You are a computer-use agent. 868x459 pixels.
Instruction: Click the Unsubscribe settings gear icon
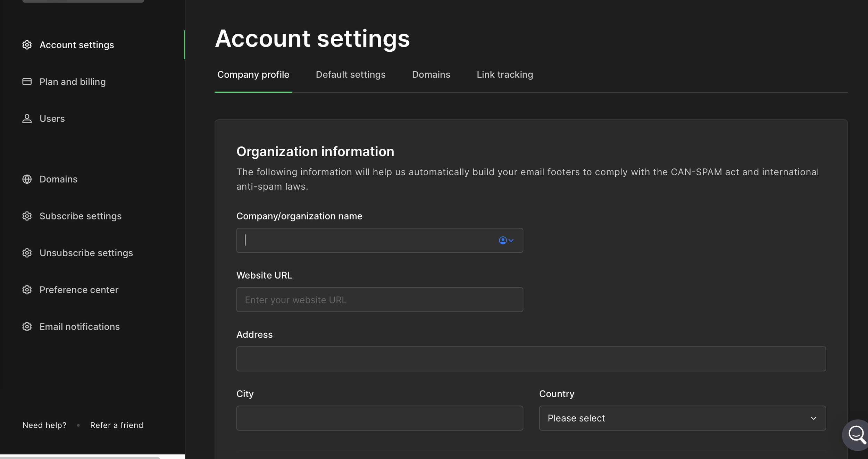pos(27,253)
